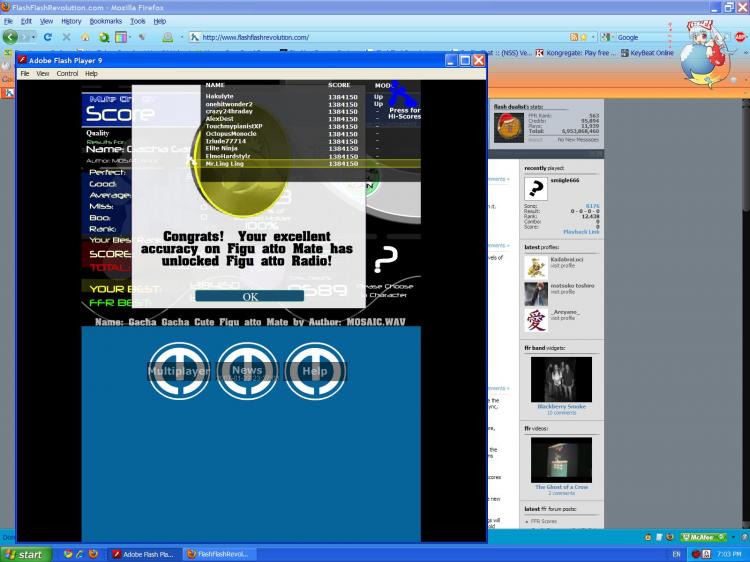This screenshot has width=750, height=562.
Task: Open The Ghost of a Crow link
Action: click(x=561, y=487)
